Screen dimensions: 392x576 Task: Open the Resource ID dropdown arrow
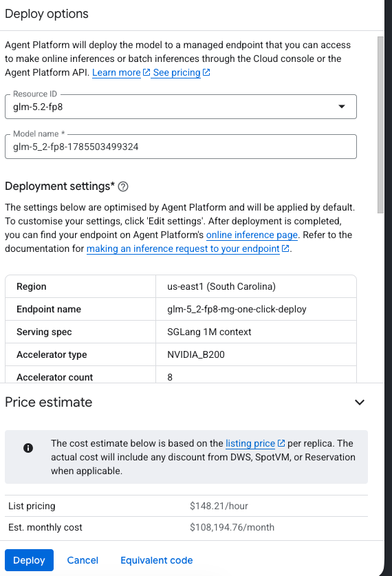pyautogui.click(x=342, y=107)
